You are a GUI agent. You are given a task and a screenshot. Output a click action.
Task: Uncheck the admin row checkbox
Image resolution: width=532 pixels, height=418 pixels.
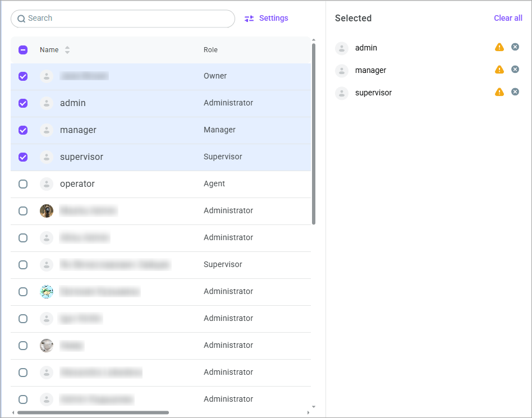tap(23, 103)
